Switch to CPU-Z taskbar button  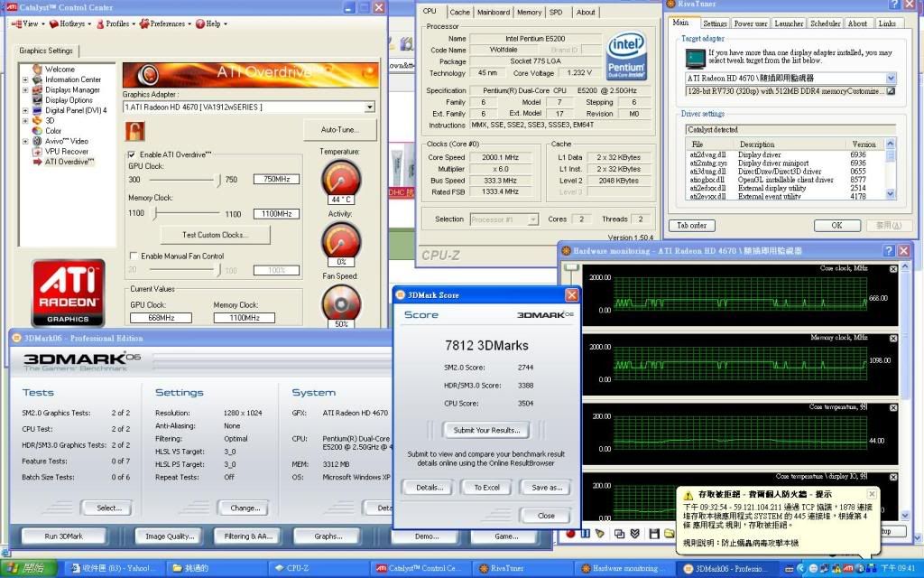pyautogui.click(x=319, y=569)
